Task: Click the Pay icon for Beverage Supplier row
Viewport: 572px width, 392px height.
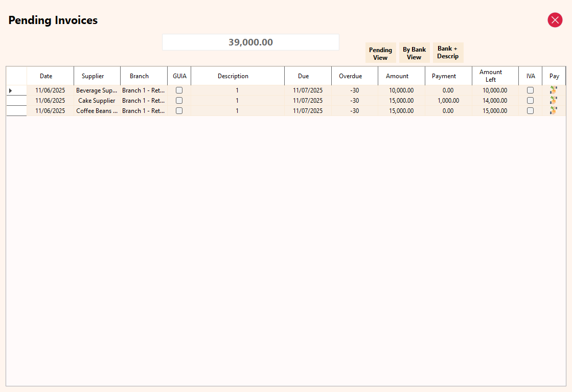Action: 554,90
